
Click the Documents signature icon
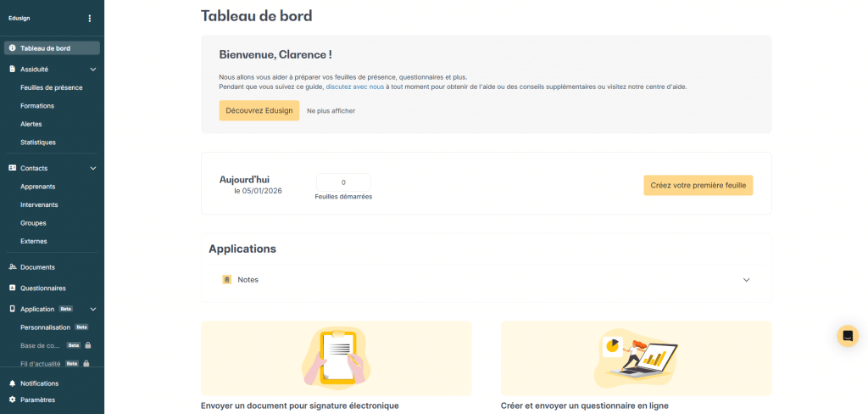(12, 267)
